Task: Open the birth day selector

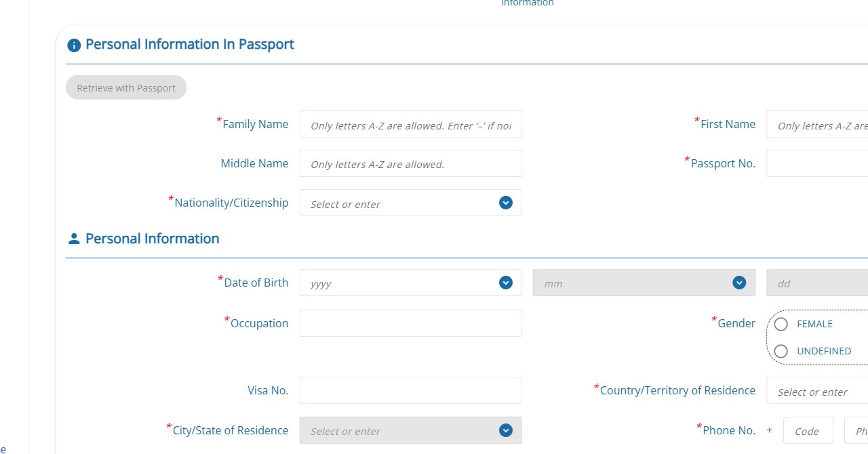Action: [814, 283]
